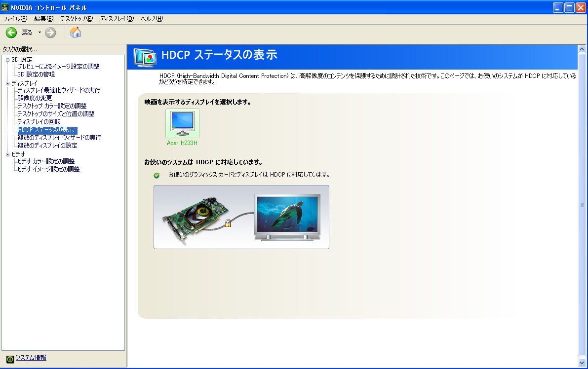Select the Acer H233H monitor icon
This screenshot has width=588, height=369.
tap(182, 123)
